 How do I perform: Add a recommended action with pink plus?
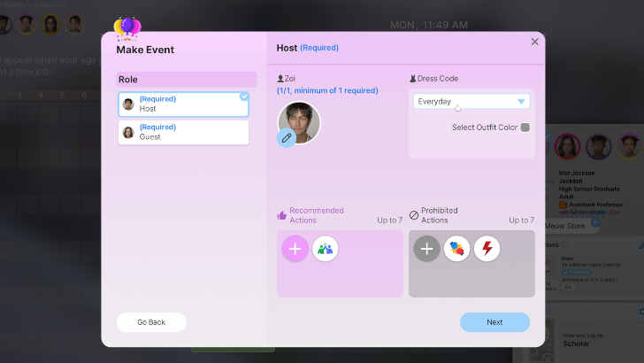[295, 249]
